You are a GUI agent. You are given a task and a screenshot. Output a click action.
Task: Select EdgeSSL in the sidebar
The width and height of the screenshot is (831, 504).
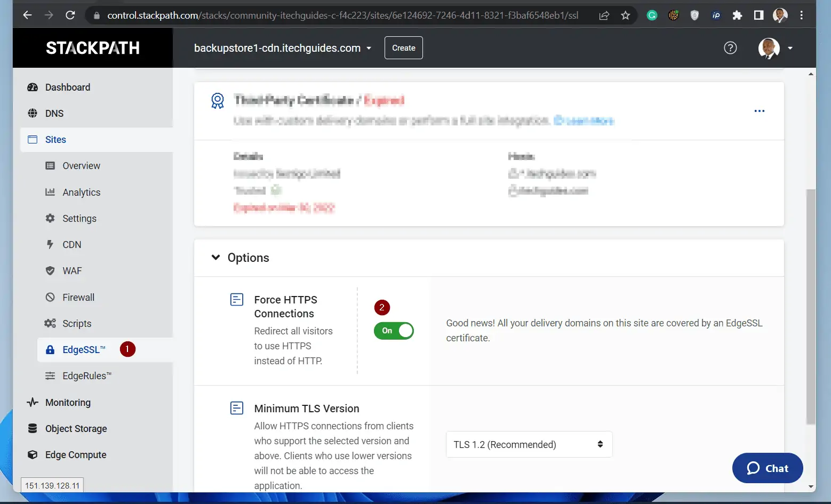[x=105, y=350]
